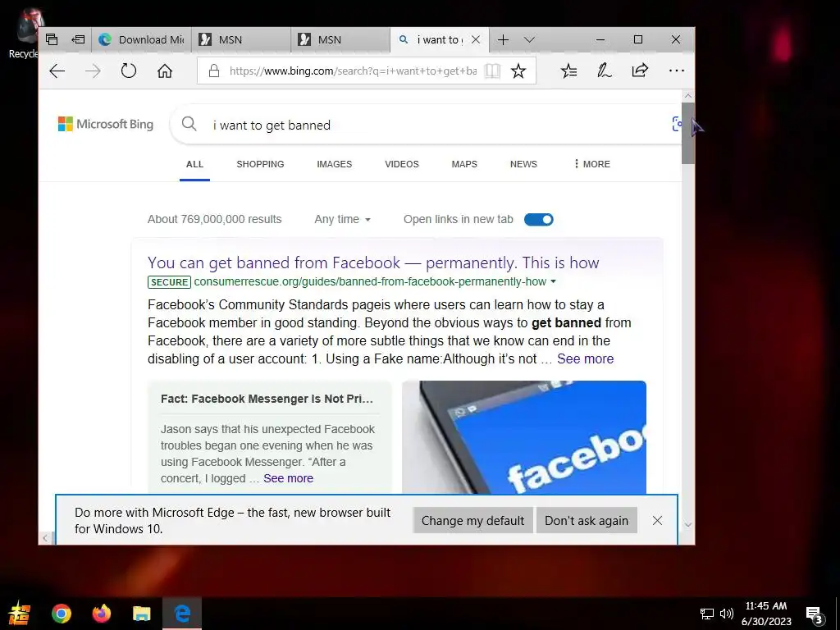The height and width of the screenshot is (630, 840).
Task: Share this page using share icon
Action: pyautogui.click(x=640, y=71)
